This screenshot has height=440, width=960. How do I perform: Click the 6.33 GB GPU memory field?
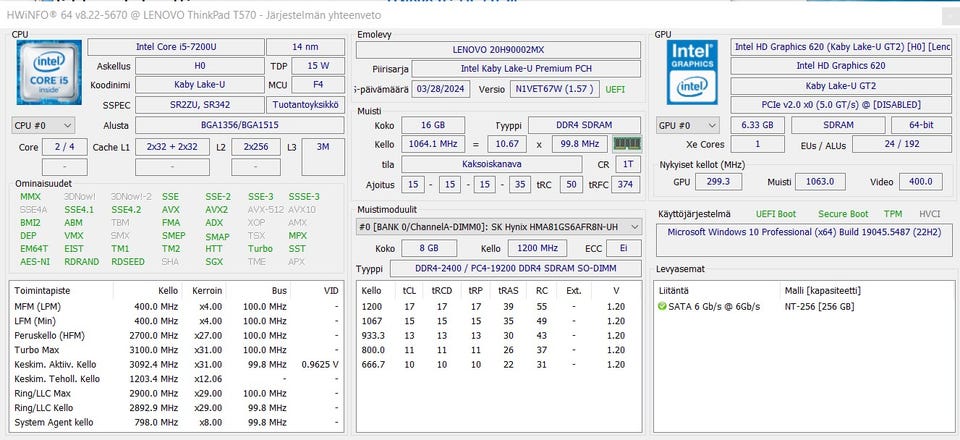point(757,125)
